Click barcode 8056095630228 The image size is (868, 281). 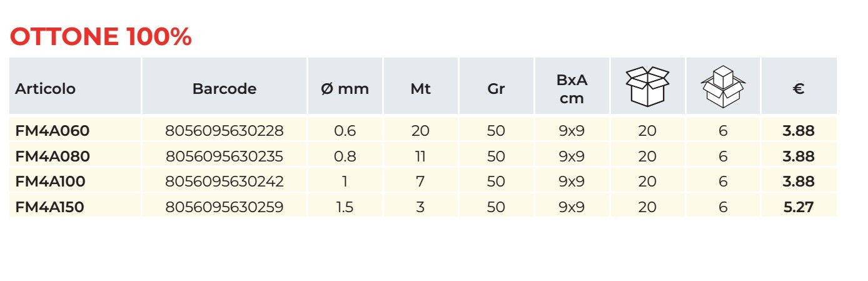click(225, 131)
